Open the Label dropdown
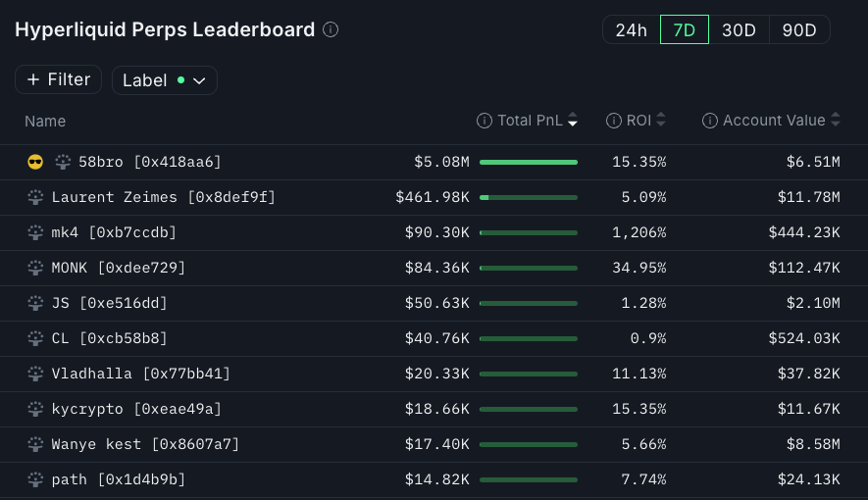 [165, 80]
